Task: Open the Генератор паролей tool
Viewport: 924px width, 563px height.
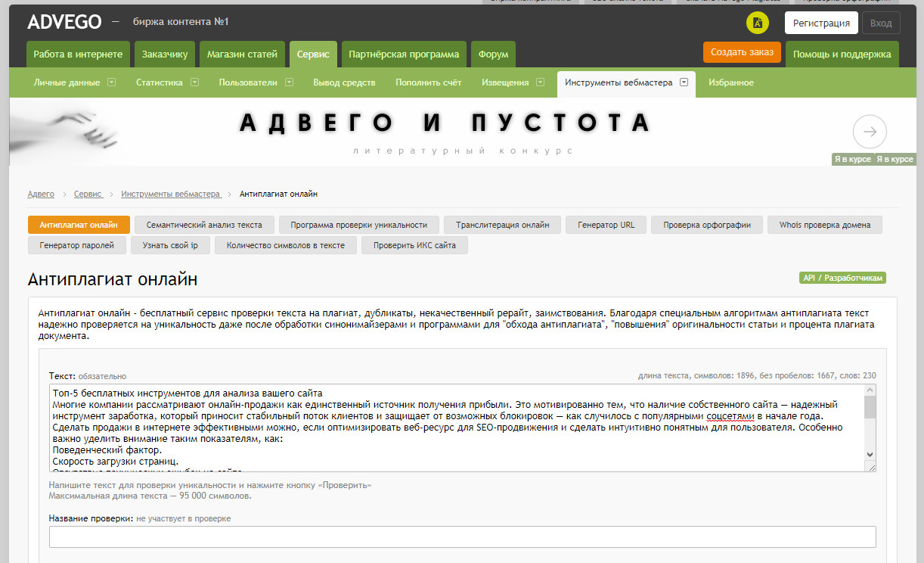Action: pyautogui.click(x=77, y=245)
